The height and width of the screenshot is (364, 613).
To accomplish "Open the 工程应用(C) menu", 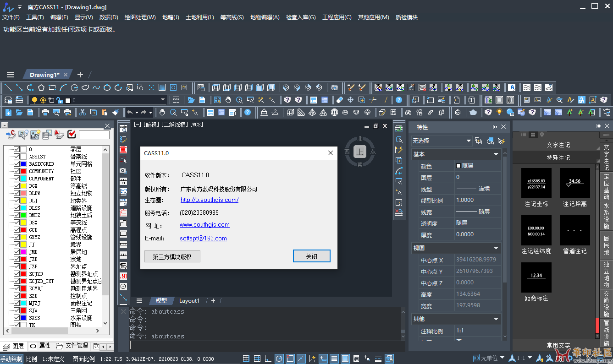I will tap(337, 17).
